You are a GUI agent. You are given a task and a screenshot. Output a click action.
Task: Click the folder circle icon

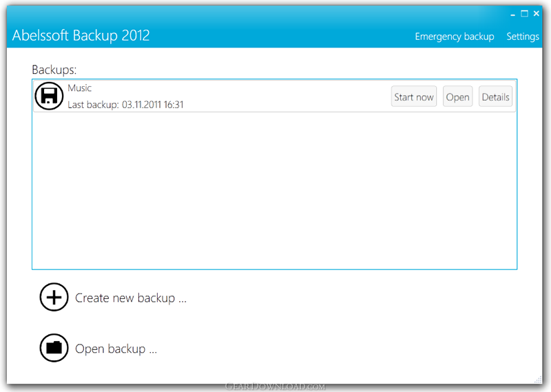(x=54, y=349)
